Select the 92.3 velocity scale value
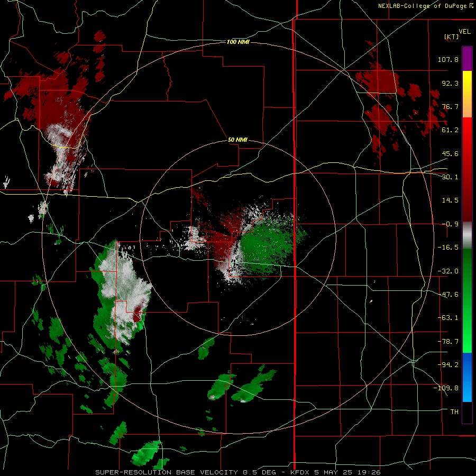The height and width of the screenshot is (476, 476). pyautogui.click(x=450, y=83)
